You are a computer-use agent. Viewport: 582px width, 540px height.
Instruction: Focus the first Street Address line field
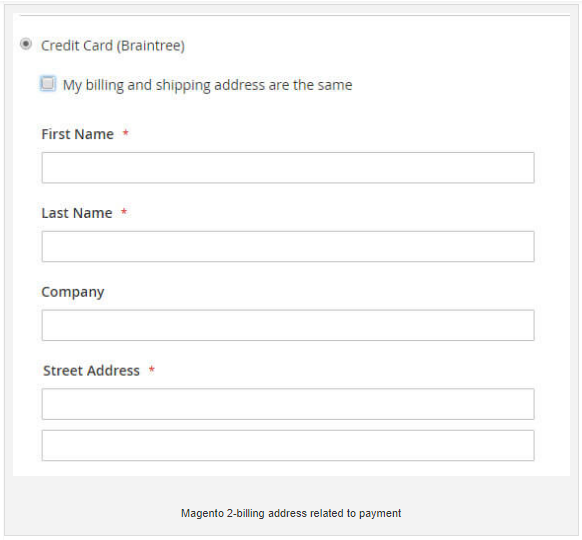(x=288, y=404)
